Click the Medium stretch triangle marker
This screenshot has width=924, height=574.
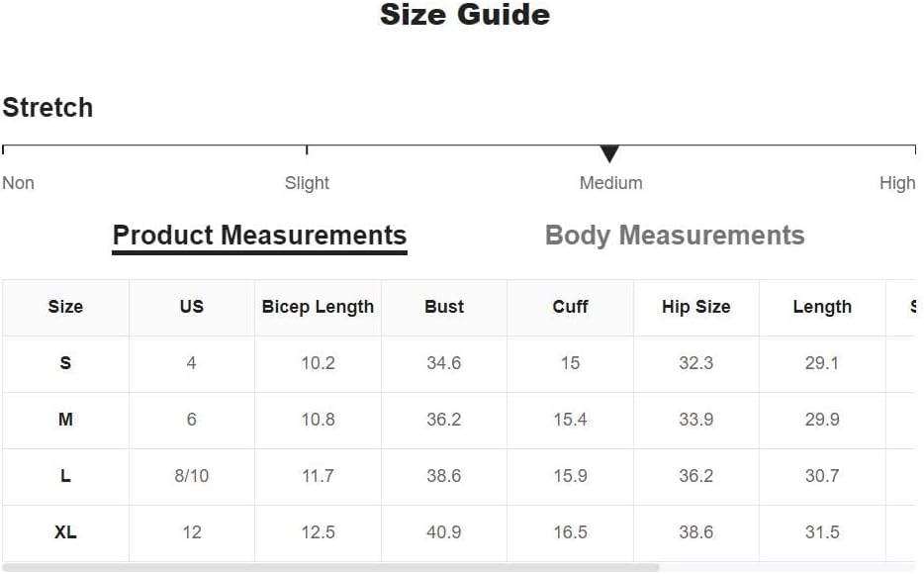click(x=609, y=153)
